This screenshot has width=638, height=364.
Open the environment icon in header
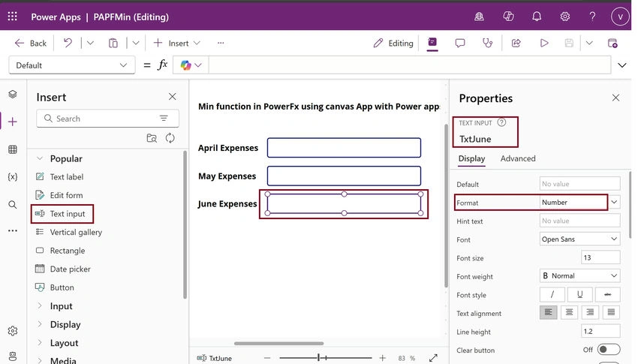coord(479,17)
